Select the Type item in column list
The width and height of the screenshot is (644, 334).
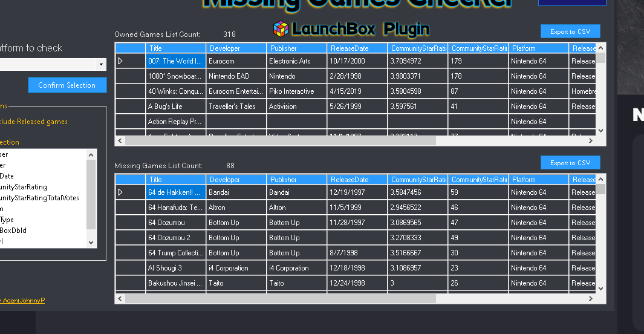pos(7,220)
